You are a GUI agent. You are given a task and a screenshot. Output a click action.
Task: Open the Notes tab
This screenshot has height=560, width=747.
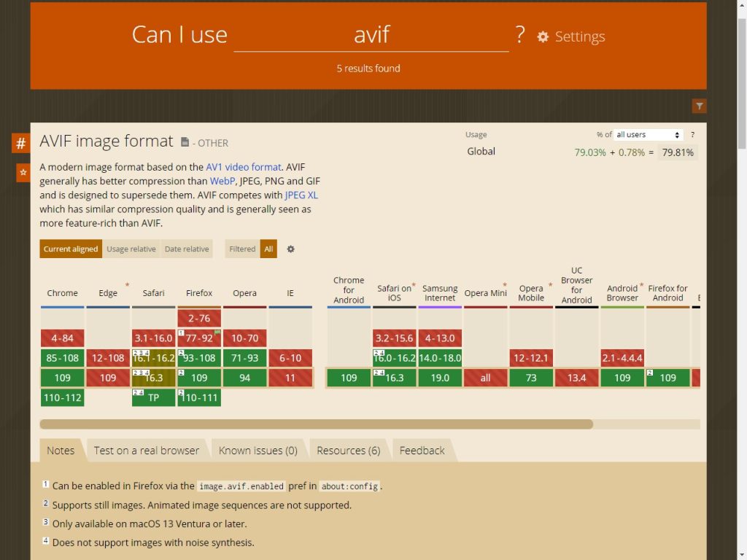click(x=61, y=451)
